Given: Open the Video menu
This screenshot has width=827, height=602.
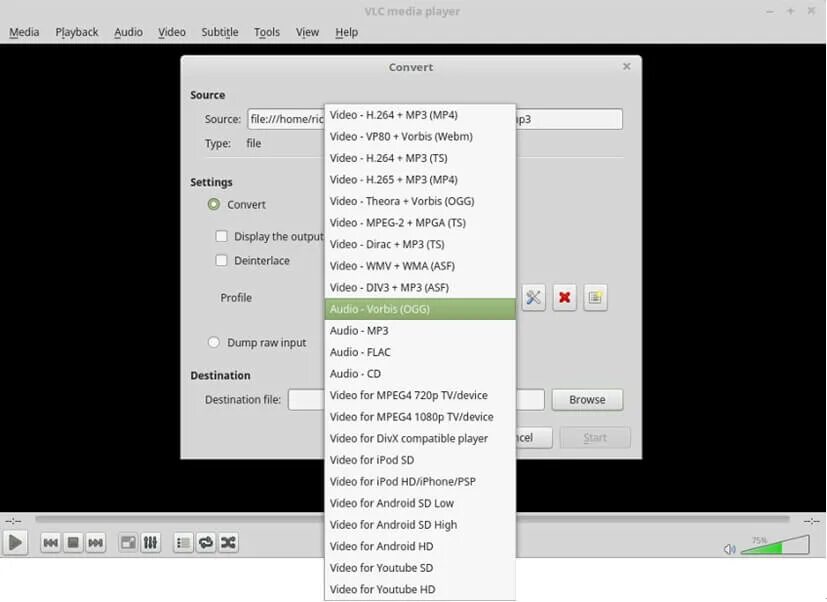Looking at the screenshot, I should (x=172, y=32).
